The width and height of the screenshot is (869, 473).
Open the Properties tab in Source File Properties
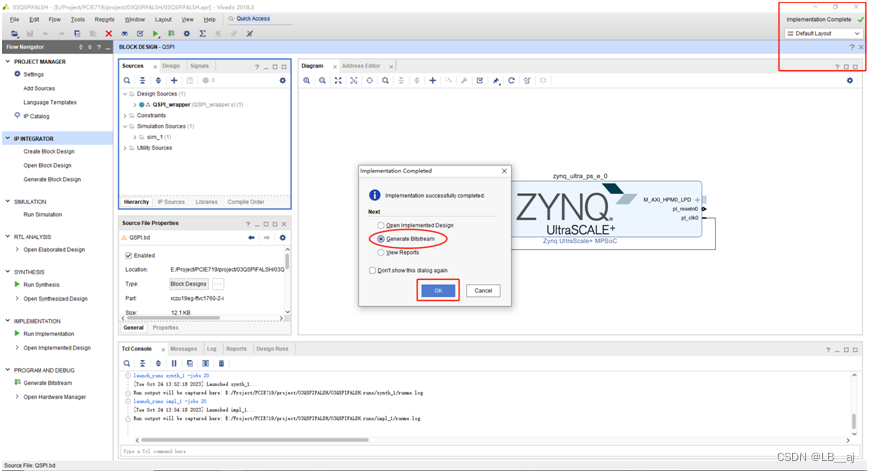(165, 328)
